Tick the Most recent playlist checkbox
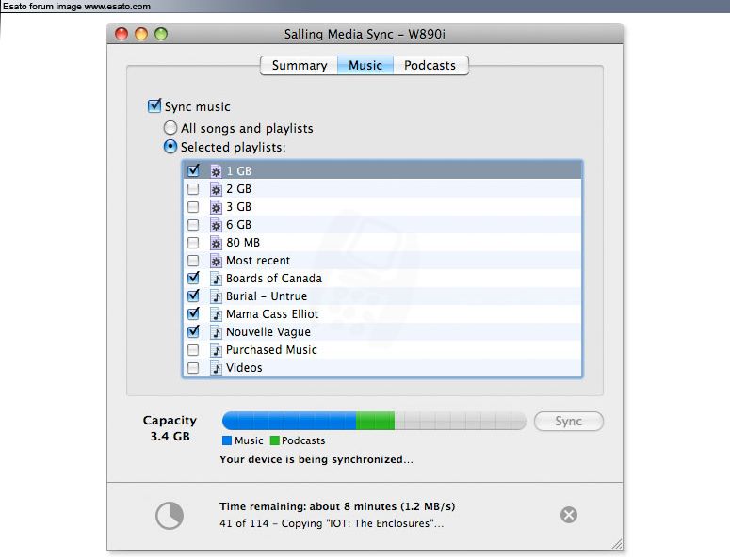 pyautogui.click(x=193, y=261)
